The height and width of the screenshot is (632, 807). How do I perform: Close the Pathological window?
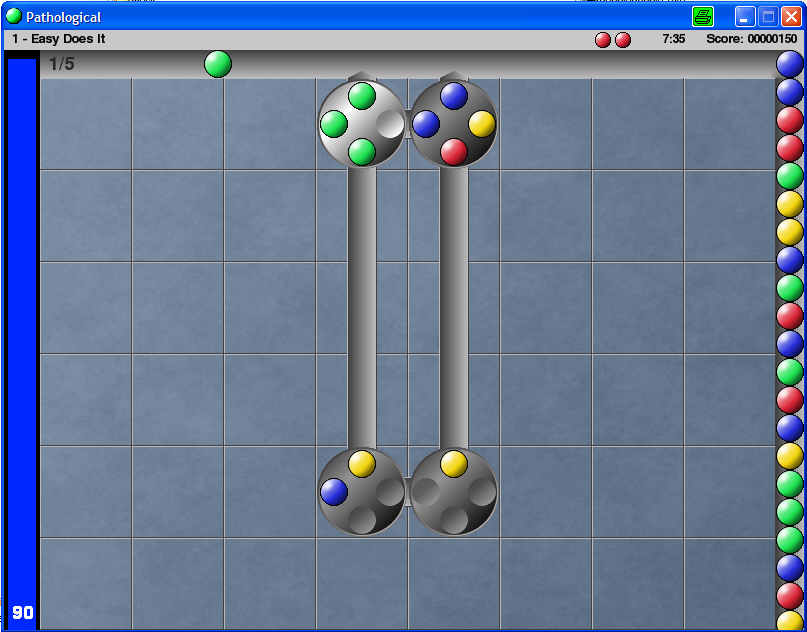pos(792,17)
